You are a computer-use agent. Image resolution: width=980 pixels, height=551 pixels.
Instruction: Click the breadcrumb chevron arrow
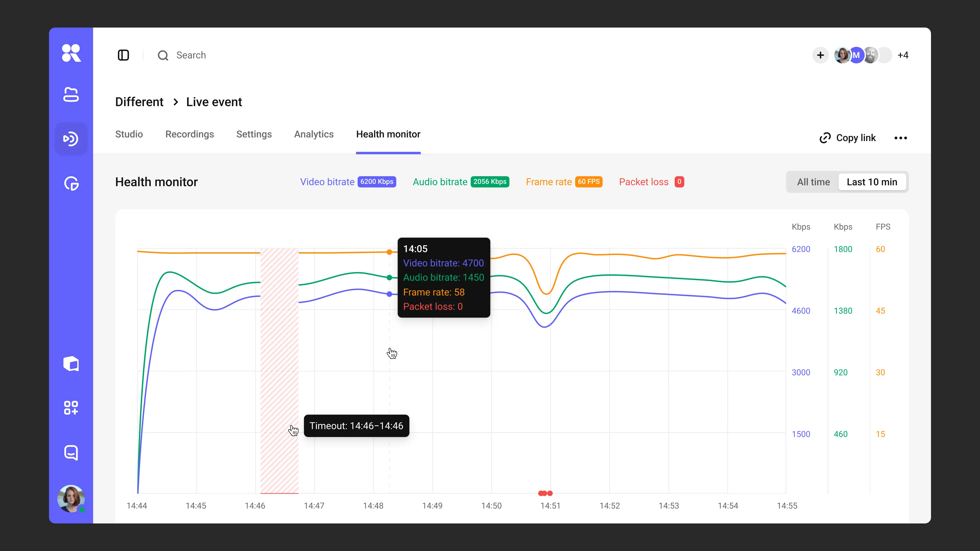[175, 102]
